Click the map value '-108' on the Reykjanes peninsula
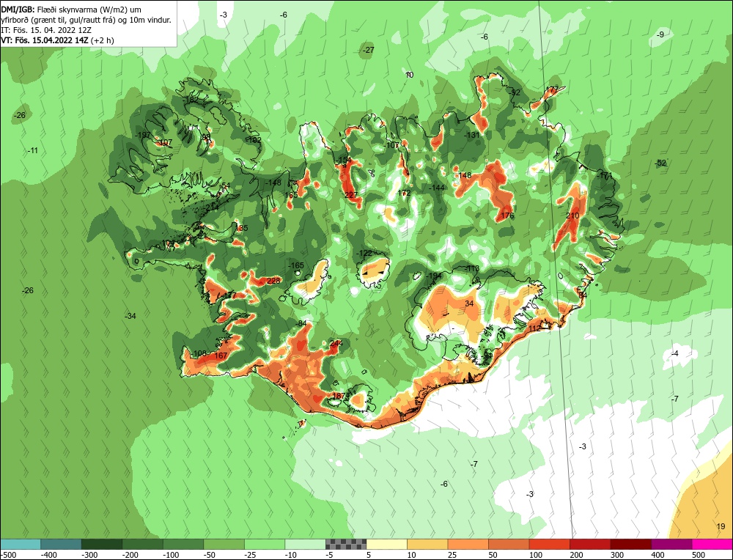Viewport: 733px width, 560px height. pyautogui.click(x=199, y=353)
